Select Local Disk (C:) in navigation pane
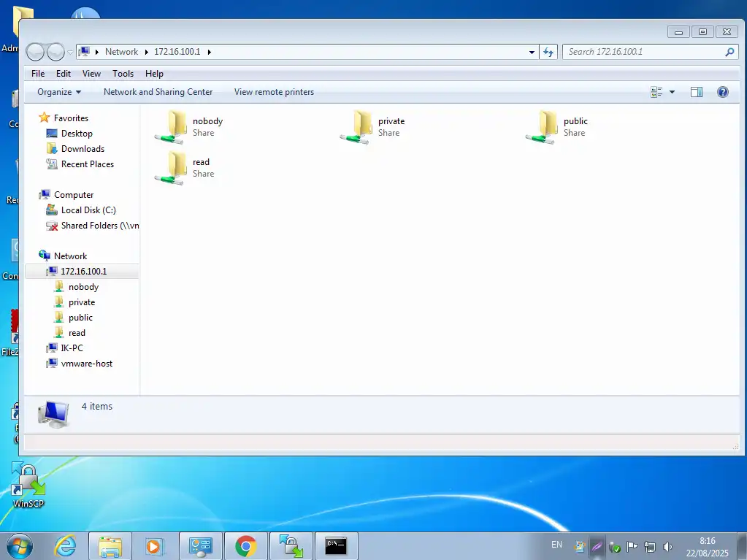 tap(88, 210)
